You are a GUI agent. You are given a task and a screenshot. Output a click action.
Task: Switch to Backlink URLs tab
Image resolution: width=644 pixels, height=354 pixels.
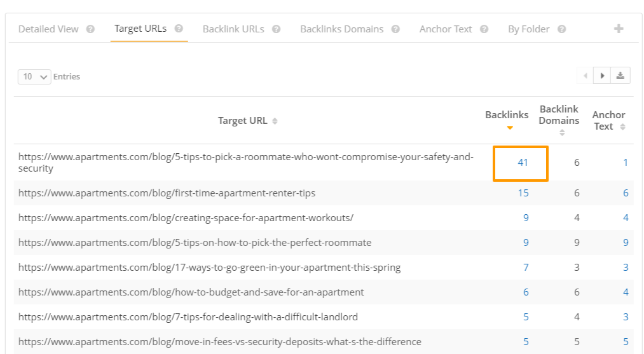[233, 29]
